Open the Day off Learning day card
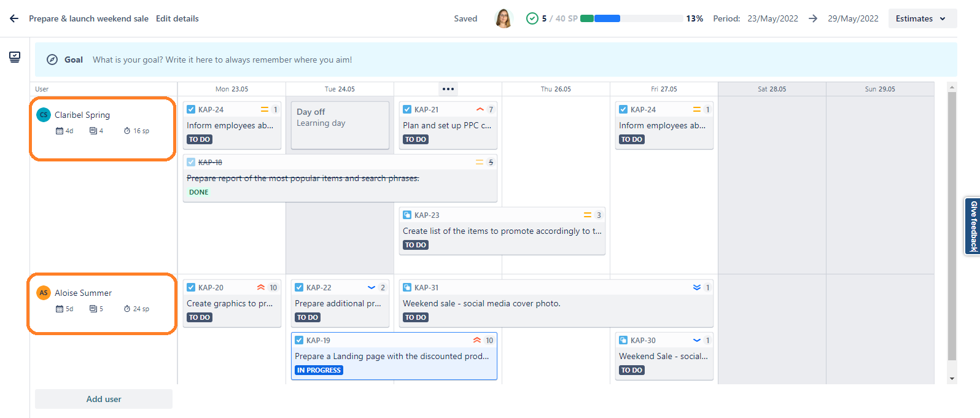The width and height of the screenshot is (980, 418). coord(340,125)
